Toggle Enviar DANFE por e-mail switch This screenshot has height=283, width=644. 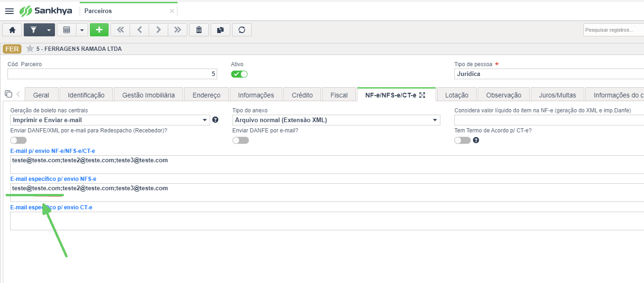click(x=240, y=140)
